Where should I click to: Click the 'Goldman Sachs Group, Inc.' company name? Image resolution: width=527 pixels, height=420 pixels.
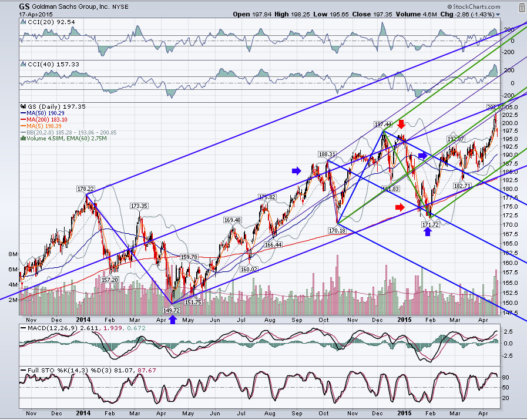(71, 6)
